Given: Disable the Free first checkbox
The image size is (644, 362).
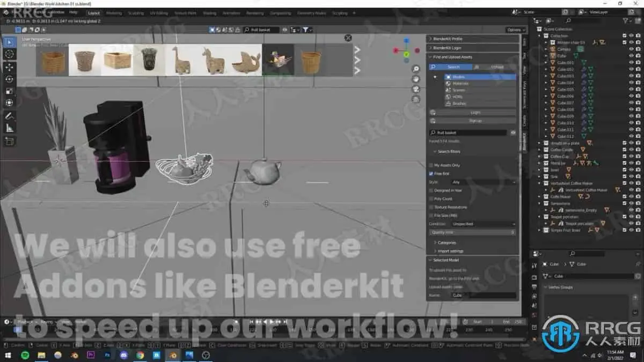Looking at the screenshot, I should tap(430, 173).
